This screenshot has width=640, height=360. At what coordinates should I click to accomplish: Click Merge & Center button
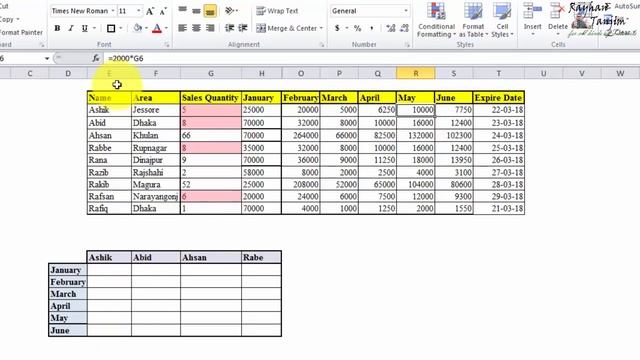click(x=286, y=28)
